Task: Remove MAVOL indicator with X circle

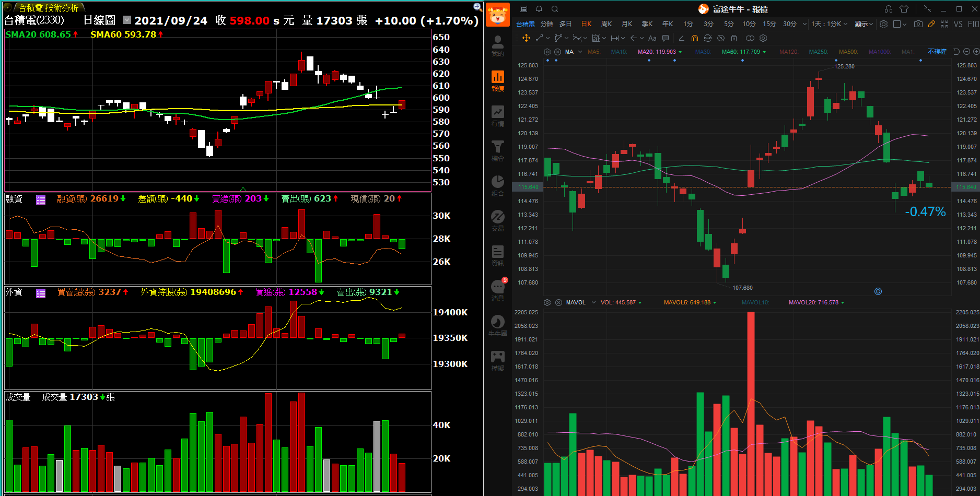Action: pos(558,302)
